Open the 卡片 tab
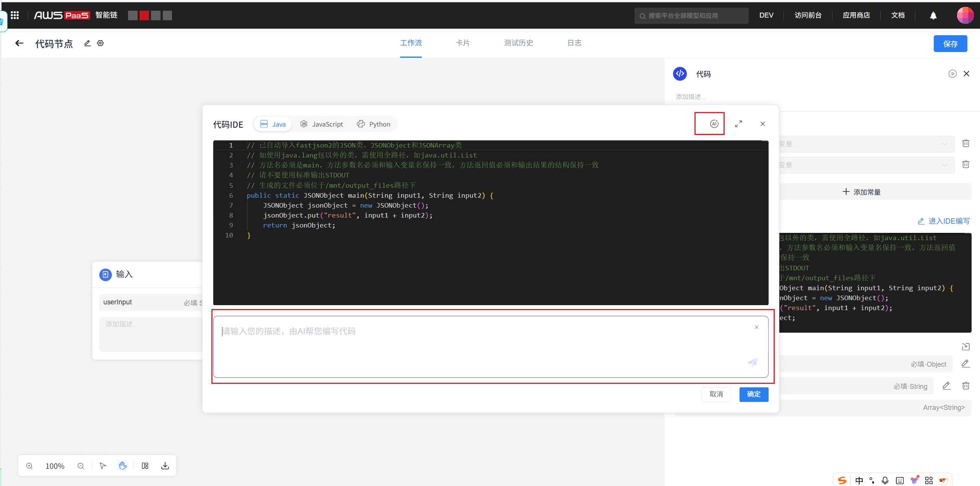This screenshot has width=980, height=486. (462, 43)
